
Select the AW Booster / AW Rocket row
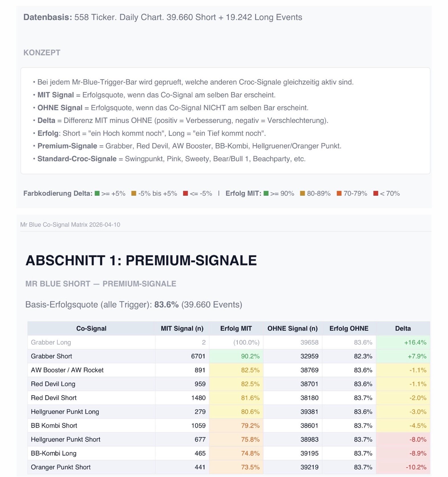67,370
